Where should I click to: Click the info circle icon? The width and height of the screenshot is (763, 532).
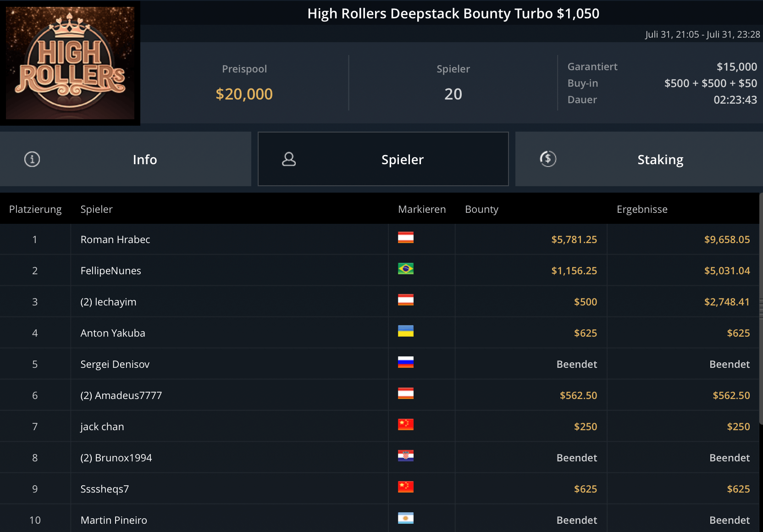(32, 159)
